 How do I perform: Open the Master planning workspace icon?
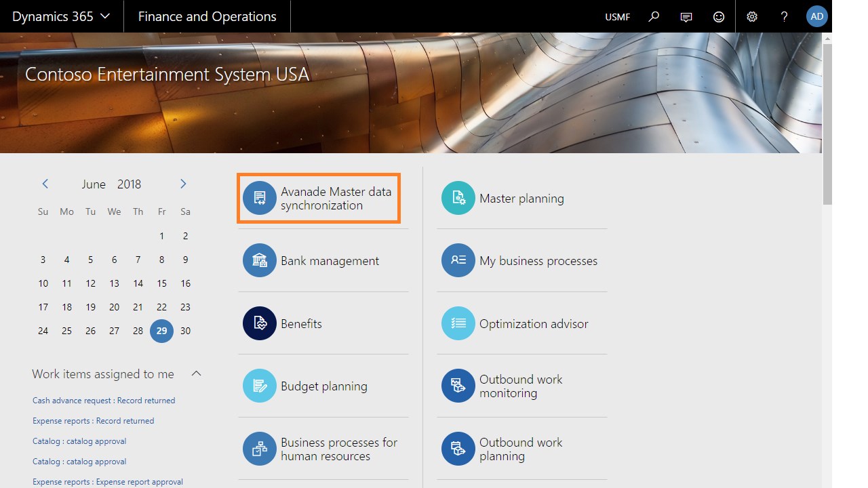(x=458, y=198)
